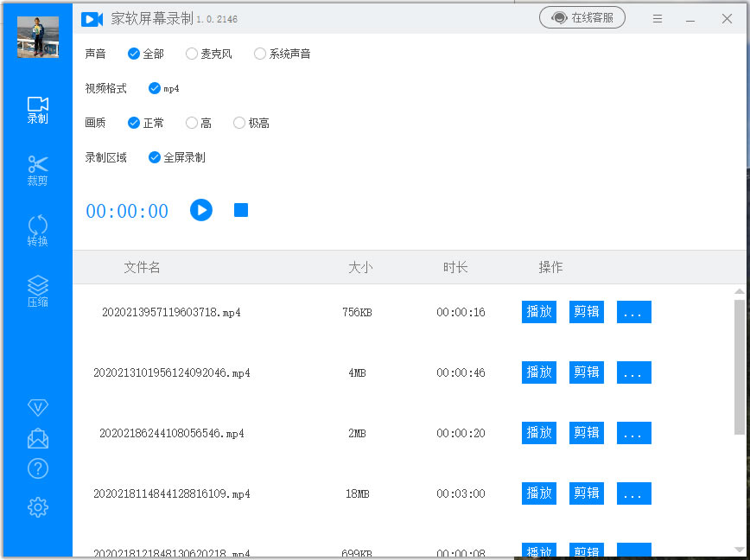Open the "..." menu for the 4MB file
The width and height of the screenshot is (750, 560).
pos(633,372)
